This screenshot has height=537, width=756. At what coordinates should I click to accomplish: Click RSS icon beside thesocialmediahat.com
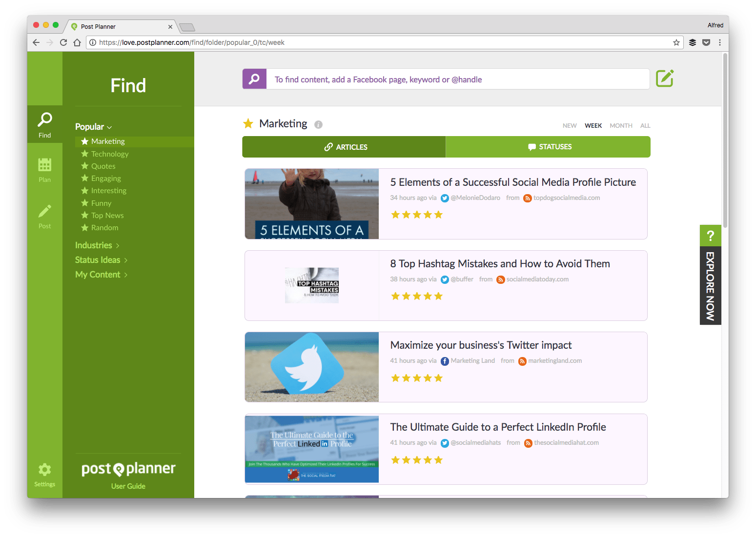pos(528,443)
